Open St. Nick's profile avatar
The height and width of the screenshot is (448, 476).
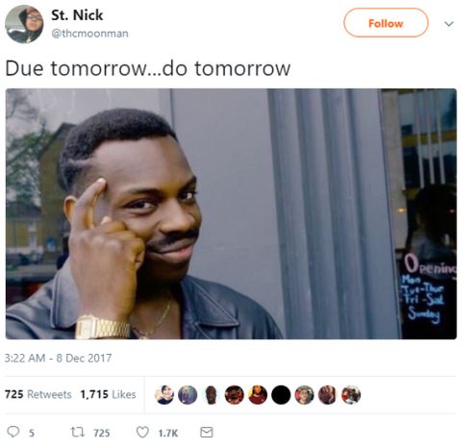tap(24, 24)
